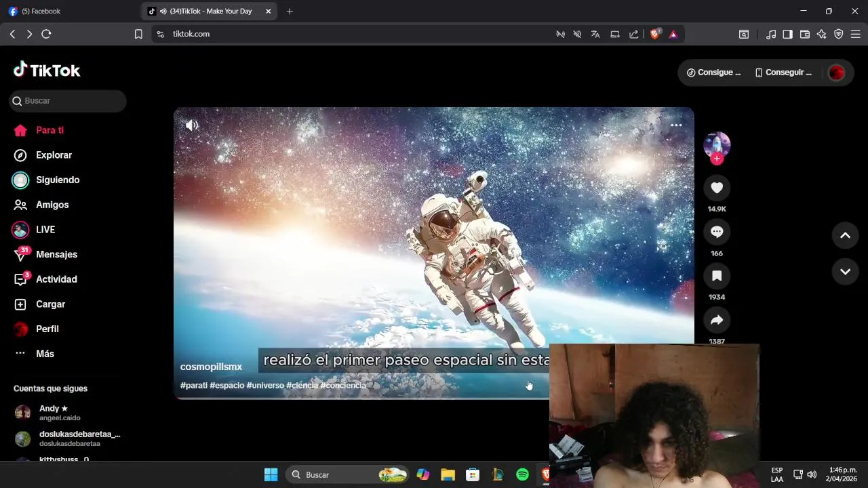Open the Brave VPN shield icon

click(839, 34)
